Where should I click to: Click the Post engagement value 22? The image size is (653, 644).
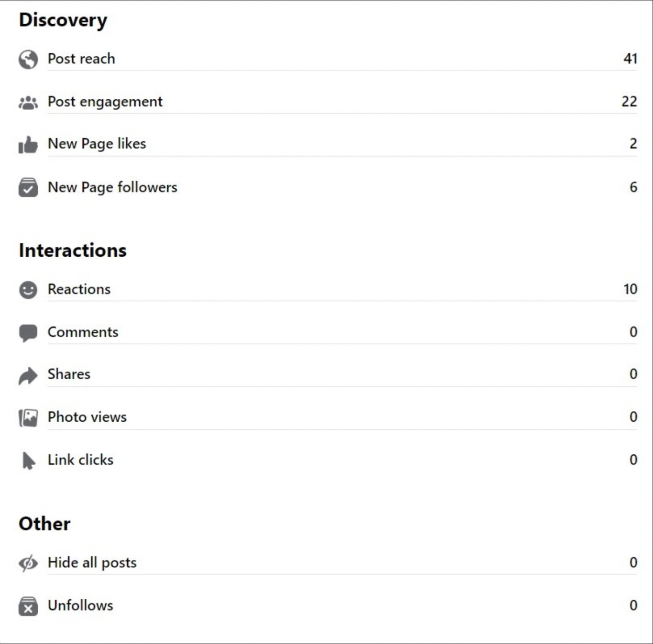(x=629, y=102)
